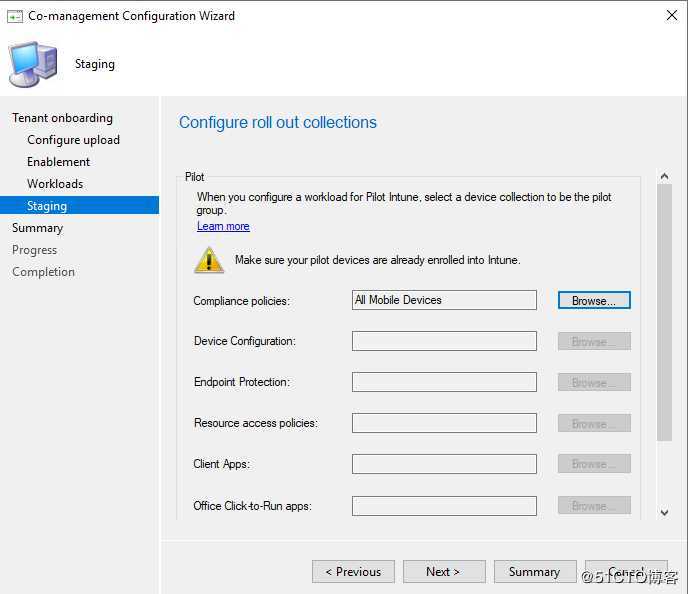Click the yellow warning triangle icon
688x594 pixels.
(209, 260)
